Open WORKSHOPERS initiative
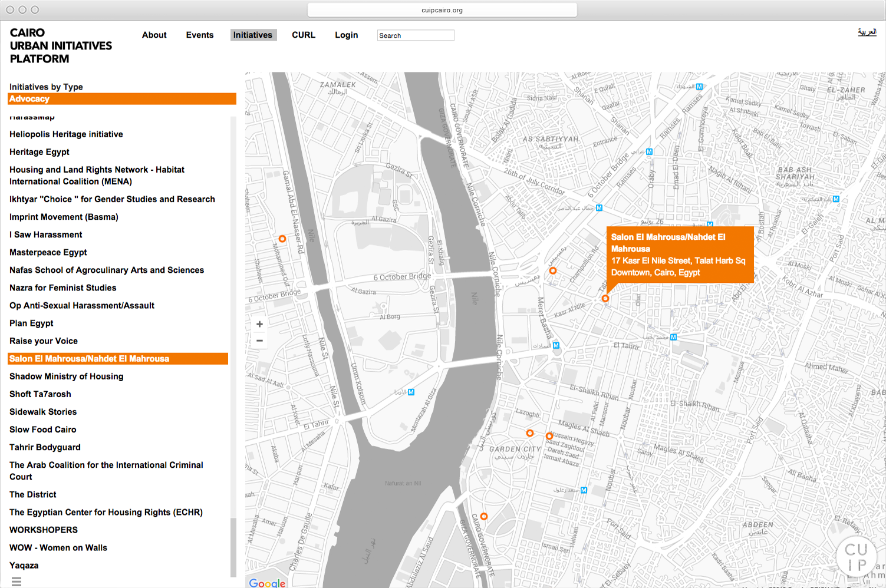This screenshot has width=886, height=588. pyautogui.click(x=44, y=530)
